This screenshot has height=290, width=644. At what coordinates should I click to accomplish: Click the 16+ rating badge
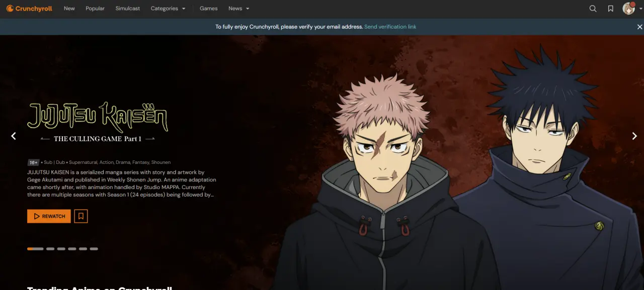(33, 162)
